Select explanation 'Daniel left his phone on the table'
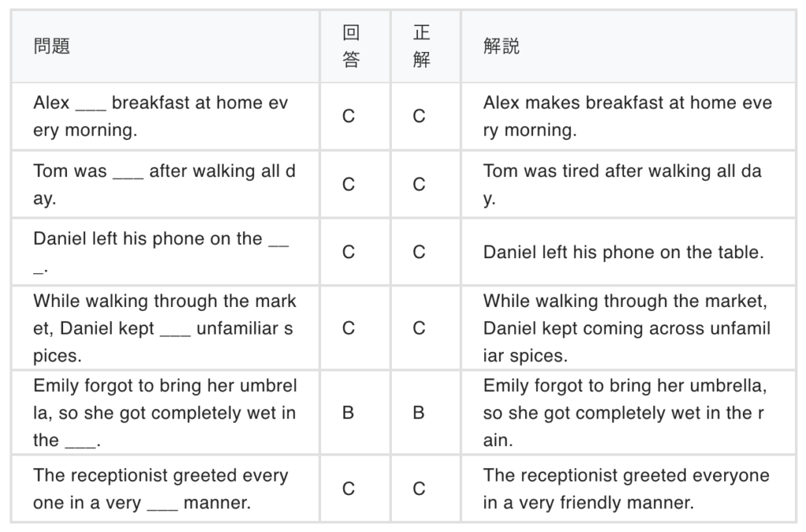This screenshot has width=806, height=532. tap(623, 253)
